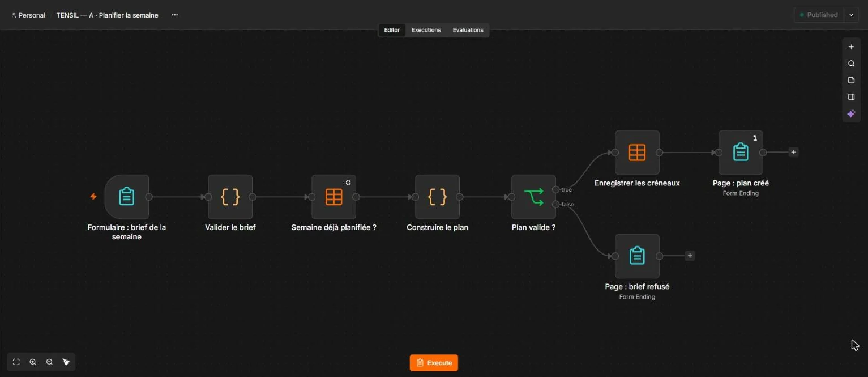The image size is (868, 377).
Task: Click the 'Construire le plan' label
Action: click(437, 227)
